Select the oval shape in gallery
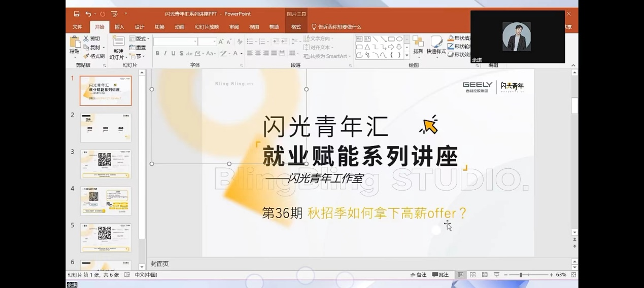 pyautogui.click(x=399, y=39)
